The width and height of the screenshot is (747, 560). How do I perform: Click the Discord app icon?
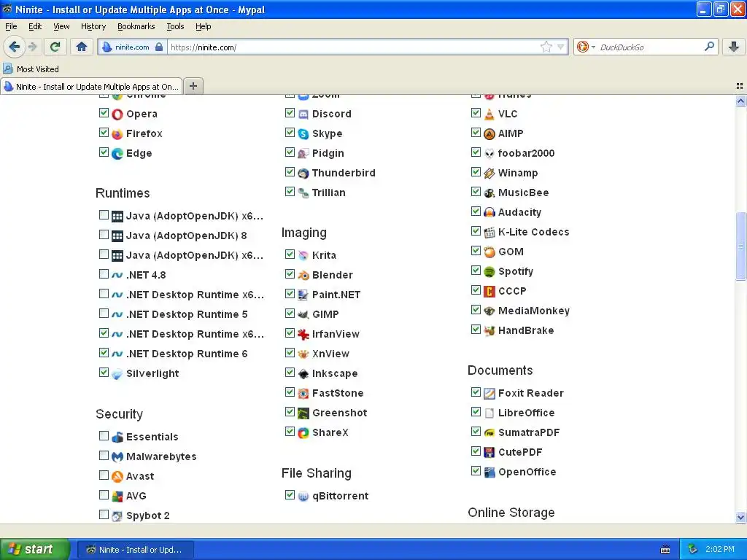[x=303, y=114]
